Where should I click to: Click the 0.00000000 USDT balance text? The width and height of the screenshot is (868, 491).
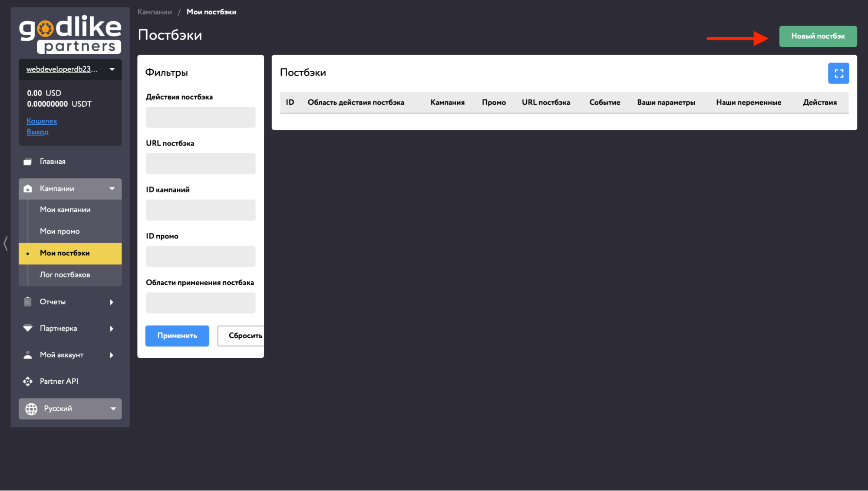coord(59,104)
